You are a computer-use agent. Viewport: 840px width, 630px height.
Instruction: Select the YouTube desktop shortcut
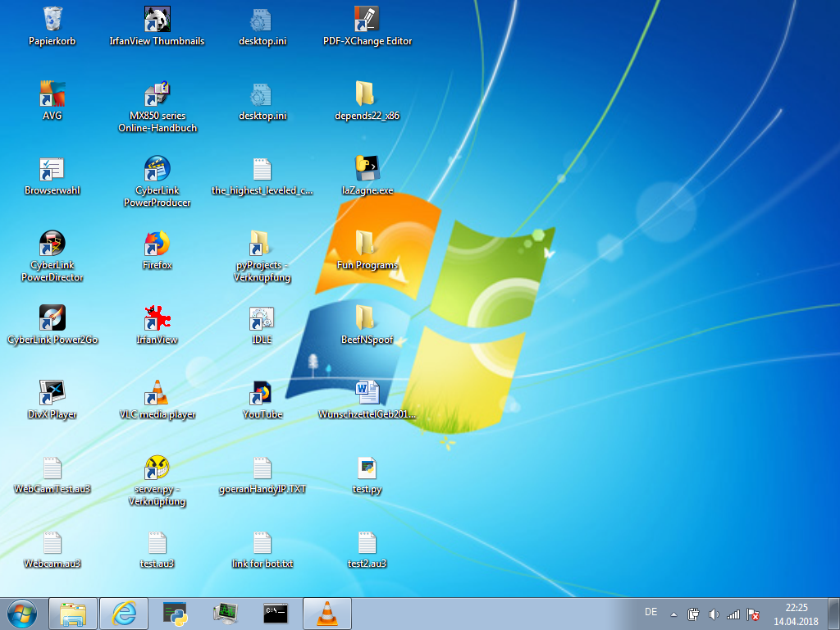click(262, 399)
